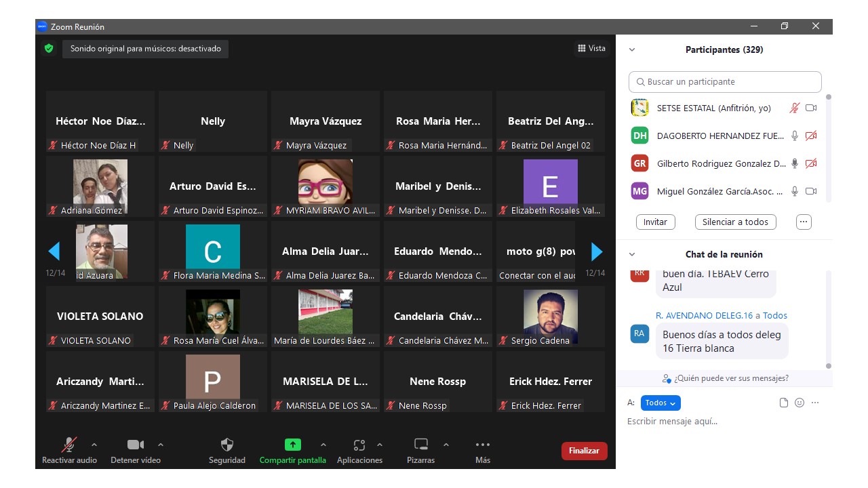868x488 pixels.
Task: Click Compartir pantalla green share icon
Action: point(292,445)
